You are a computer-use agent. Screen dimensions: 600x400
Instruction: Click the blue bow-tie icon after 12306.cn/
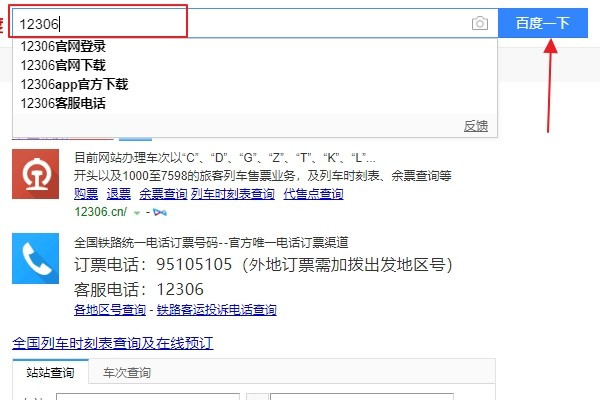[x=160, y=212]
